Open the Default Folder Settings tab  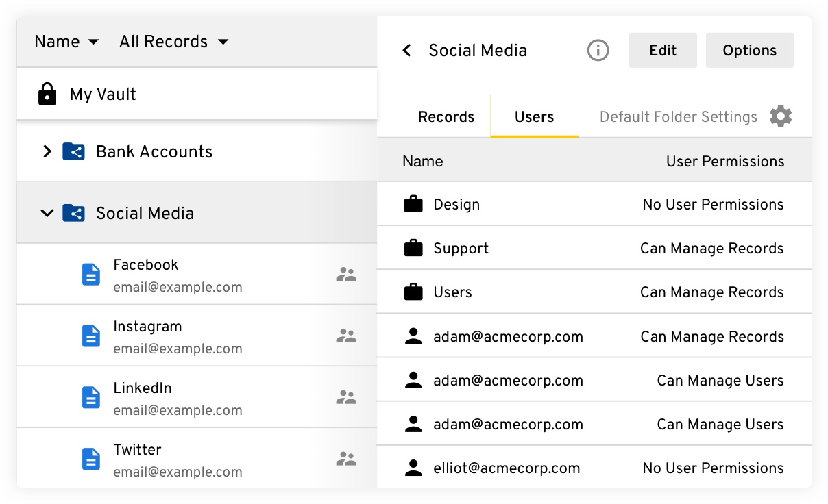[x=679, y=116]
